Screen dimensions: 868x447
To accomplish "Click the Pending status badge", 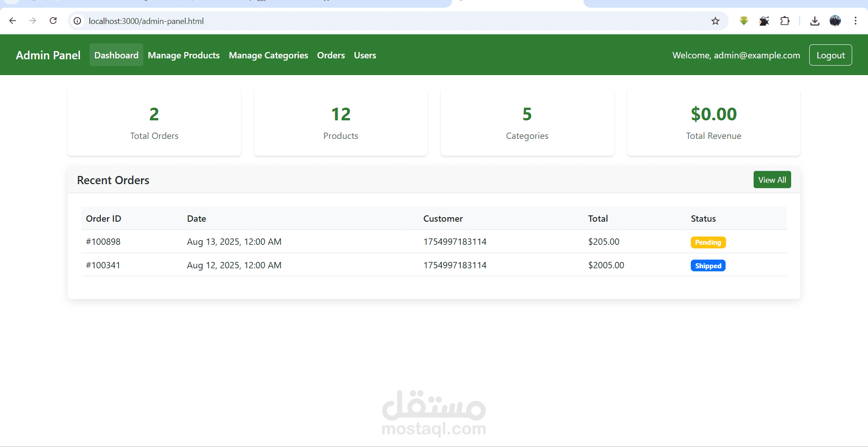I will [x=708, y=243].
